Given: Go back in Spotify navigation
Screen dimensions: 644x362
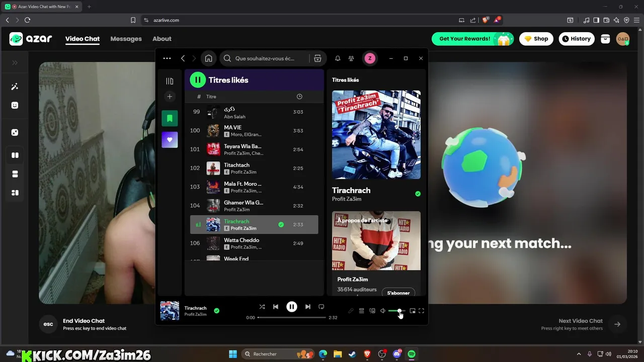Looking at the screenshot, I should tap(183, 58).
